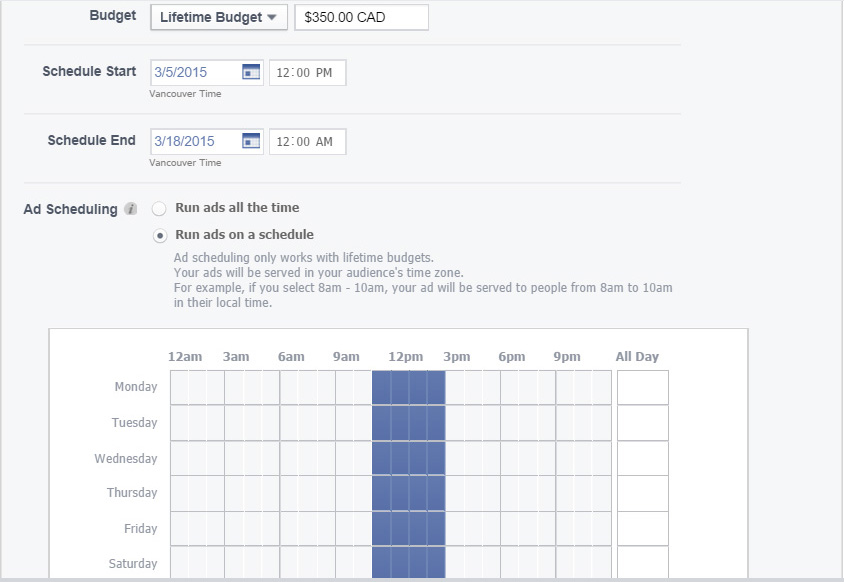Click Vancouver Time label under Schedule Start
This screenshot has height=582, width=844.
(185, 94)
